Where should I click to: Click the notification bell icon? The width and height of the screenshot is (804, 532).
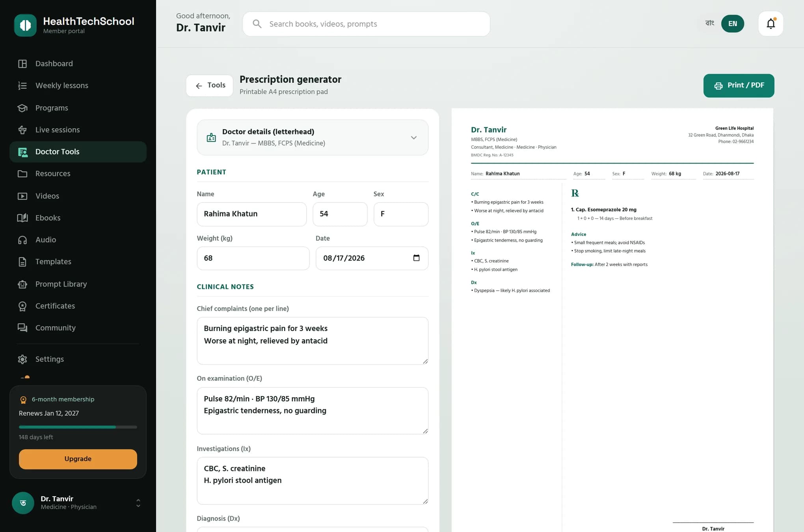770,24
